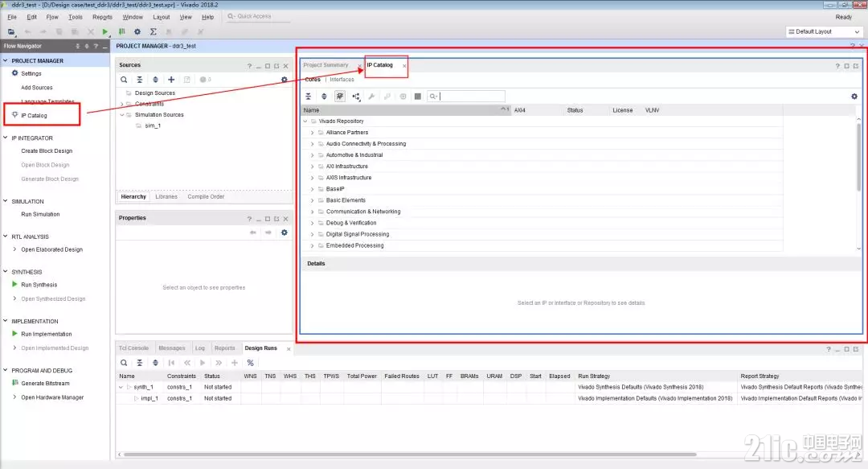Expand all items in the Sources panel toolbar

pos(156,80)
